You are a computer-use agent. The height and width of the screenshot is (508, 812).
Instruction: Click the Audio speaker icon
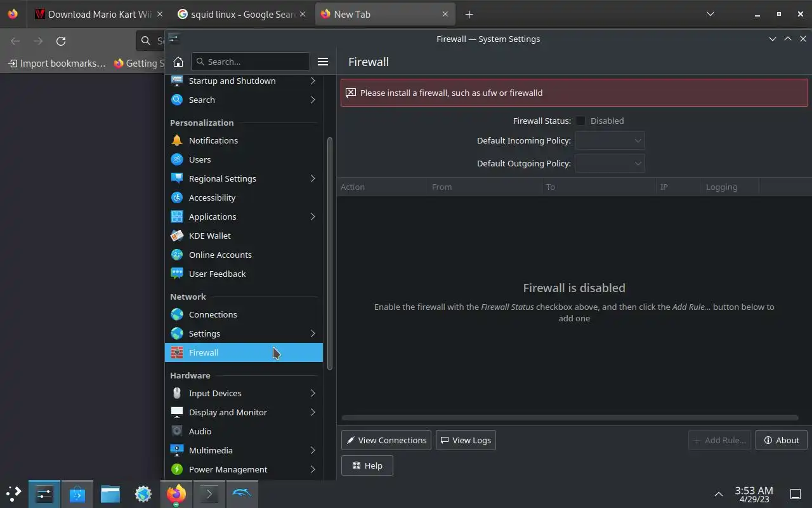pos(177,431)
